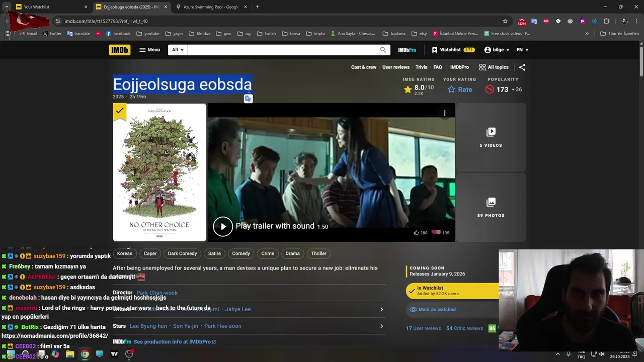Switch to the Azure Swimming Pool Google tab
The width and height of the screenshot is (644, 362).
pos(211,7)
